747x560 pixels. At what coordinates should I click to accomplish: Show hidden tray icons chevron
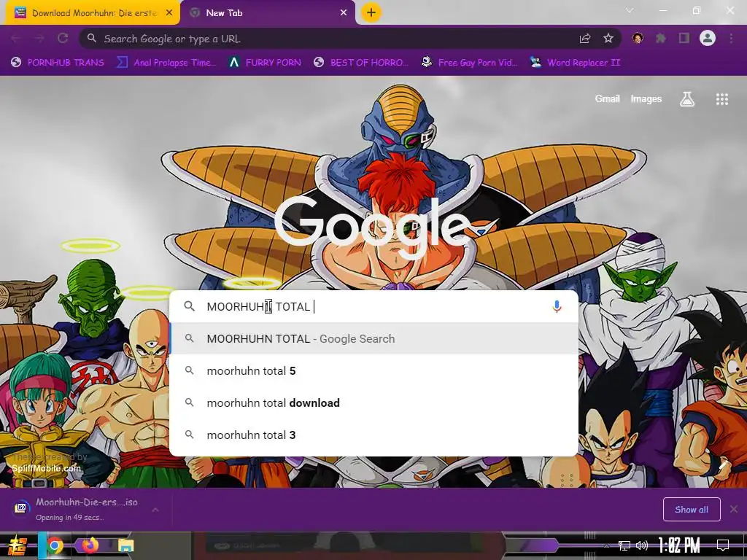pyautogui.click(x=606, y=545)
